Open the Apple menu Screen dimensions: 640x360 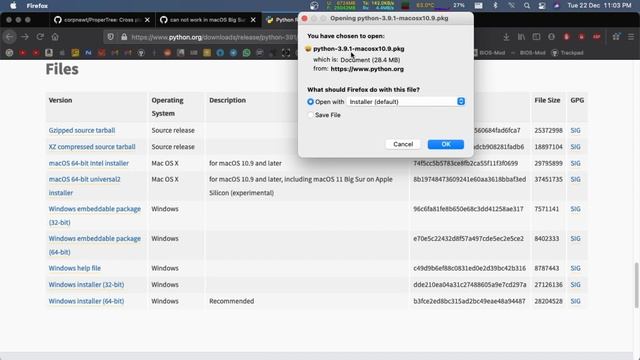pos(13,6)
